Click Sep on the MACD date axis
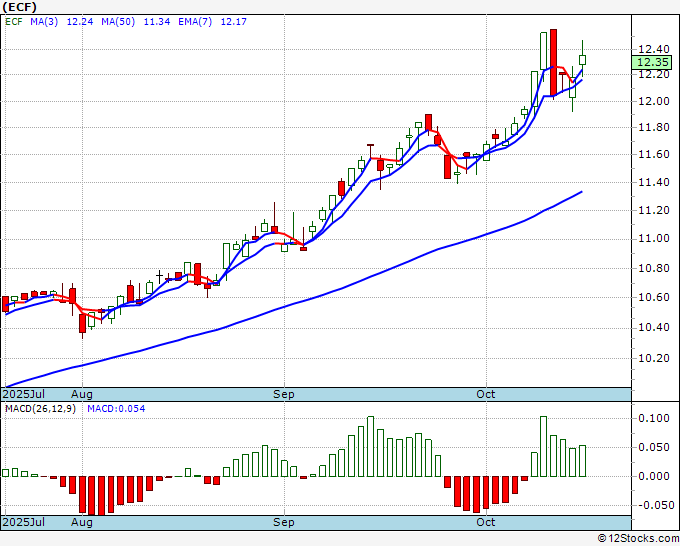The width and height of the screenshot is (680, 546). pyautogui.click(x=284, y=522)
